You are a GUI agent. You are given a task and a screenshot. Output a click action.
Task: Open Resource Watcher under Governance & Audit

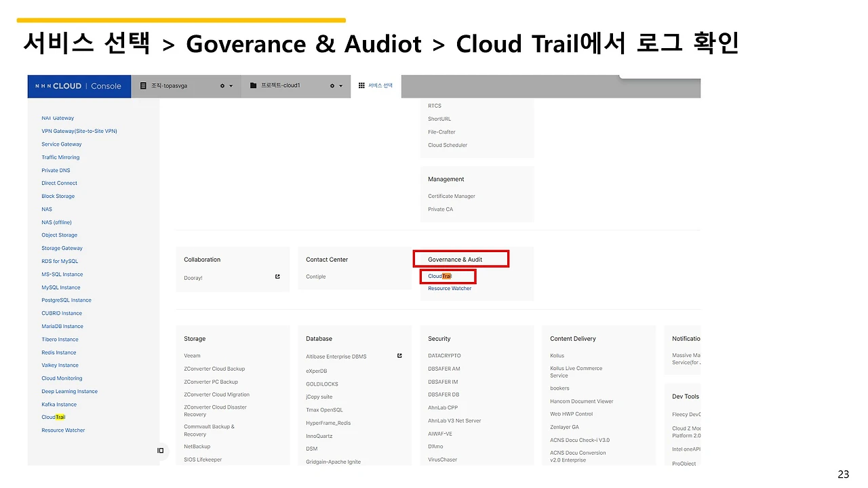point(450,289)
